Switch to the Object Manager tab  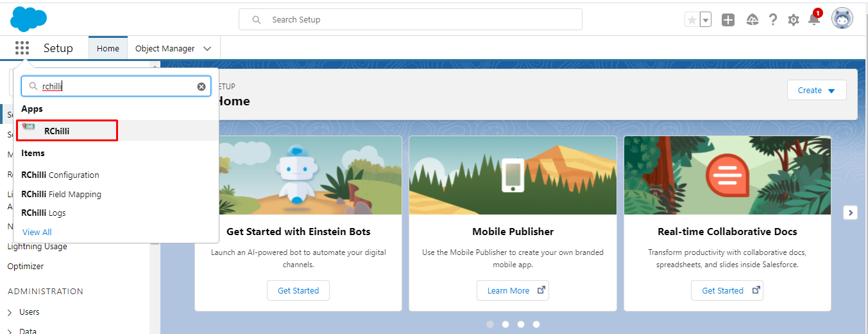click(x=165, y=48)
